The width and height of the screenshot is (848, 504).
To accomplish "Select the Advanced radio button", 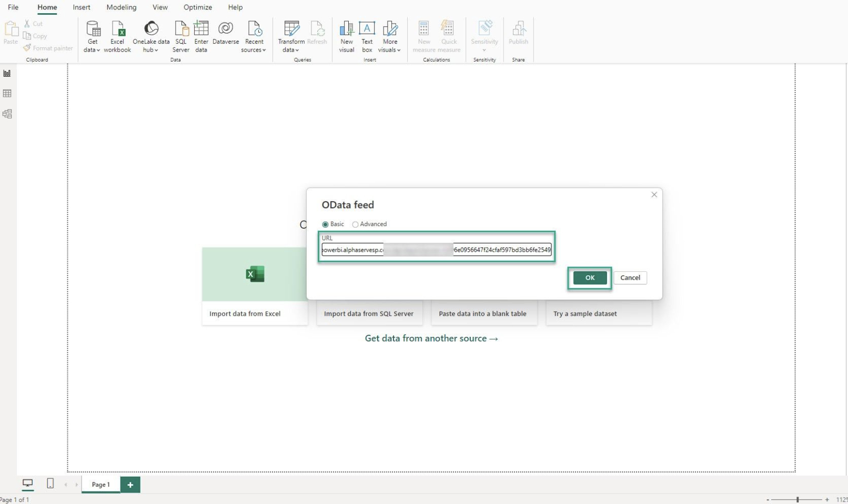I will pyautogui.click(x=356, y=224).
